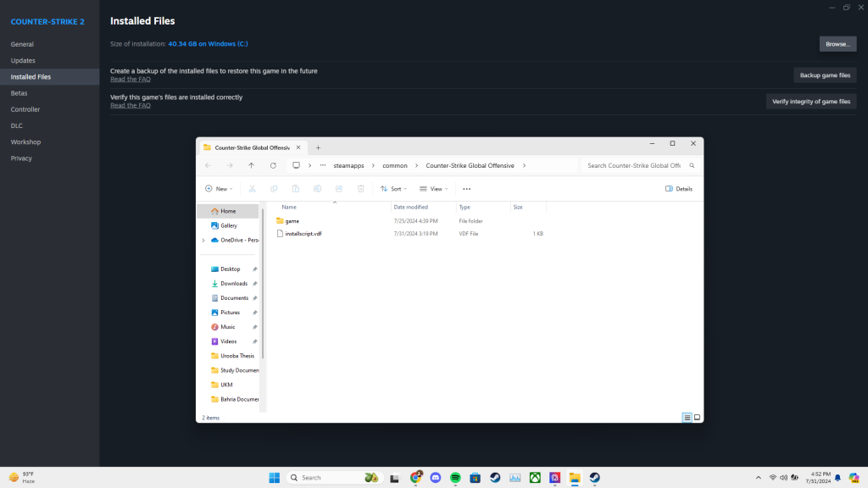The width and height of the screenshot is (868, 488).
Task: Click the Share icon in Explorer toolbar
Action: pyautogui.click(x=339, y=188)
